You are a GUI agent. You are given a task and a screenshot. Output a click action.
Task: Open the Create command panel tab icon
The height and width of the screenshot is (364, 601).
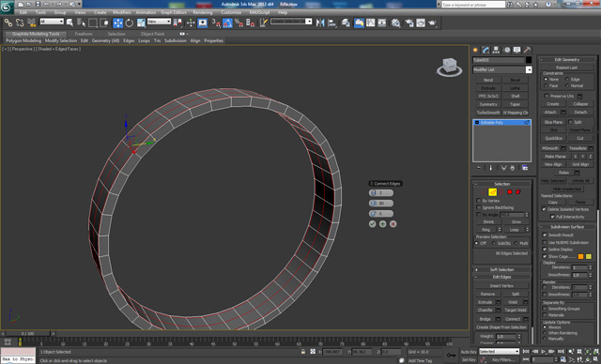[x=476, y=50]
